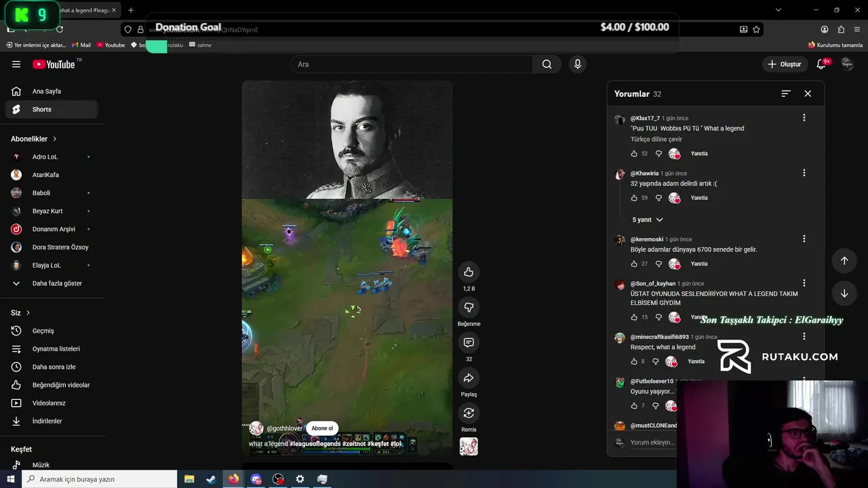Viewport: 868px width, 488px height.
Task: Like @Son_of_kayhan's comment
Action: (x=634, y=317)
